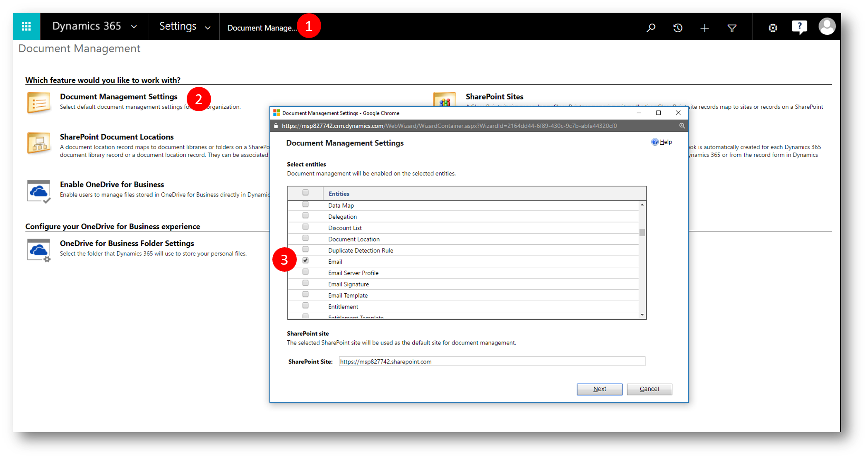Check the Document Location entity checkbox
Screen dimensions: 868x459
coord(305,238)
